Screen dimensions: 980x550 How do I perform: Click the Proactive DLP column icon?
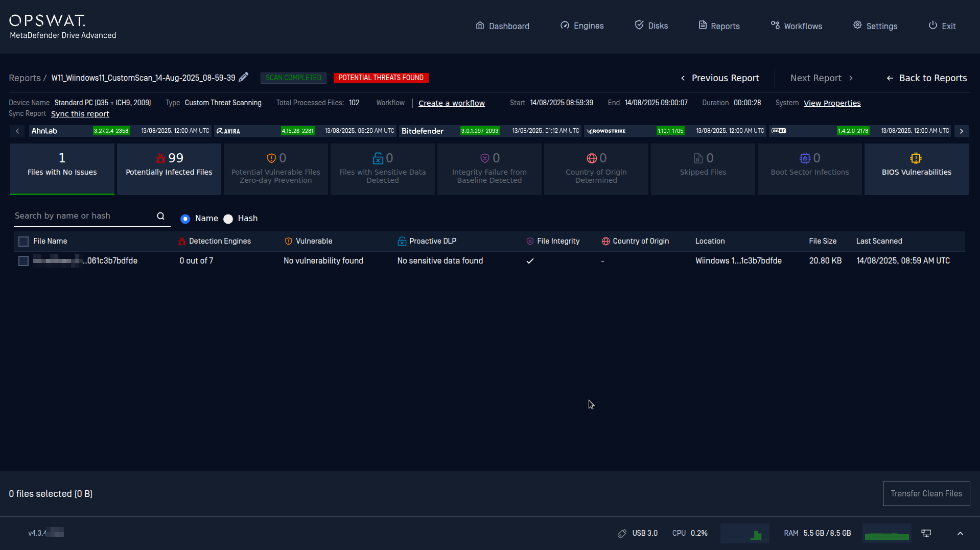click(x=402, y=242)
